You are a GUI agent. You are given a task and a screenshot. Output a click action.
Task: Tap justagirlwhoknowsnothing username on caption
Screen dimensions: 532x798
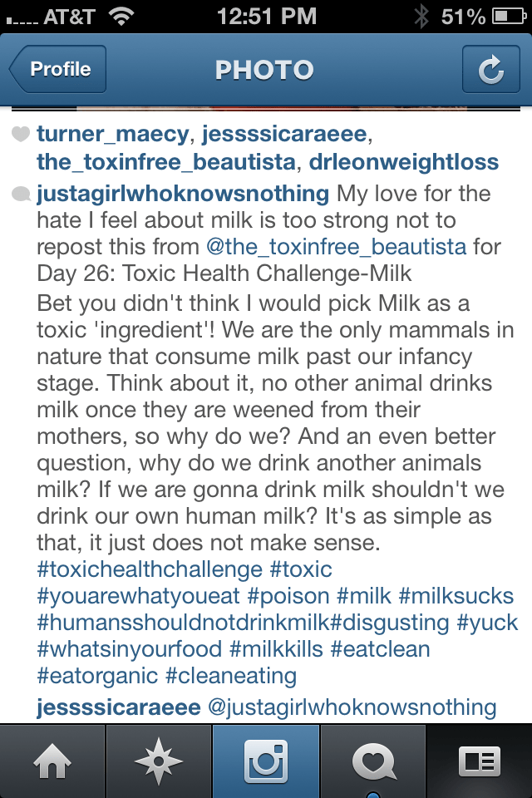pyautogui.click(x=183, y=195)
